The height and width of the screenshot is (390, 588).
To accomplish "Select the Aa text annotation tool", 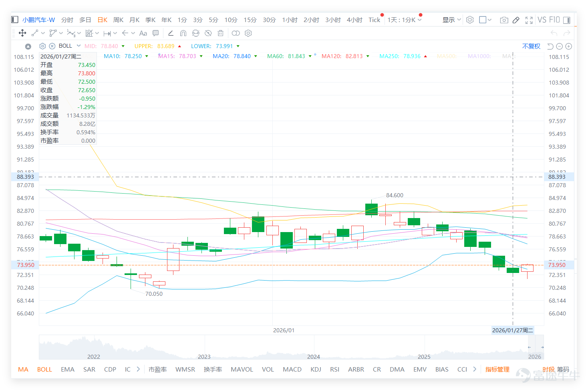I will point(143,33).
